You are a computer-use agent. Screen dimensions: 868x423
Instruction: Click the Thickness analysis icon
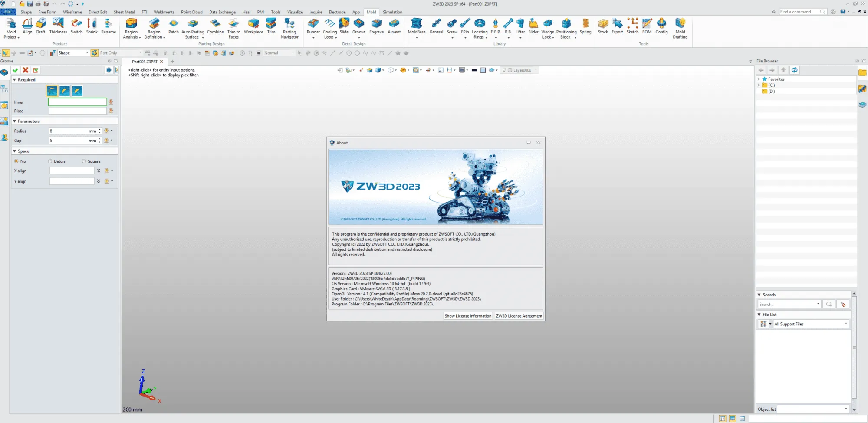tap(58, 26)
